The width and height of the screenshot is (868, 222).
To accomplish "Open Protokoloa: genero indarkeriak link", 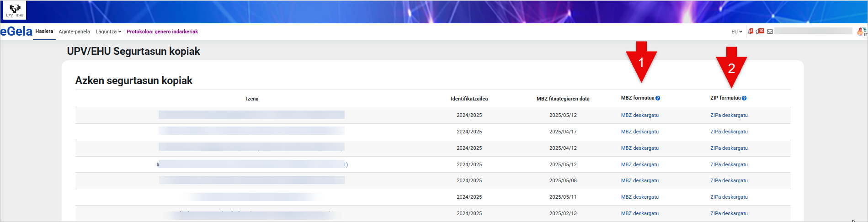I will pyautogui.click(x=162, y=32).
